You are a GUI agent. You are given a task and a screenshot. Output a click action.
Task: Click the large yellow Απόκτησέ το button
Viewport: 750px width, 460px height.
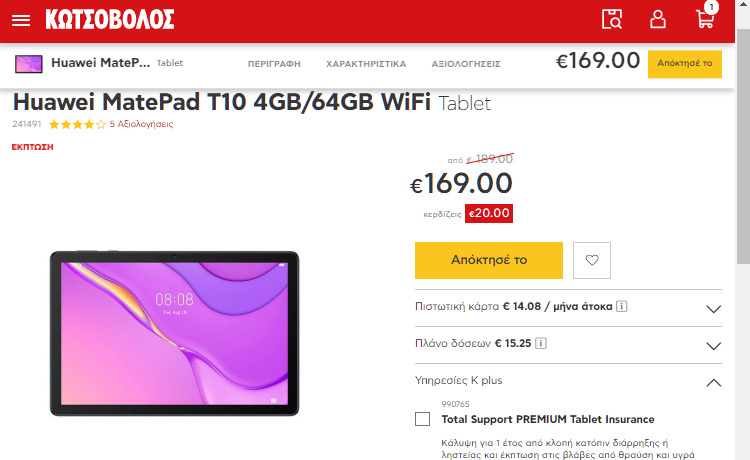pyautogui.click(x=488, y=260)
